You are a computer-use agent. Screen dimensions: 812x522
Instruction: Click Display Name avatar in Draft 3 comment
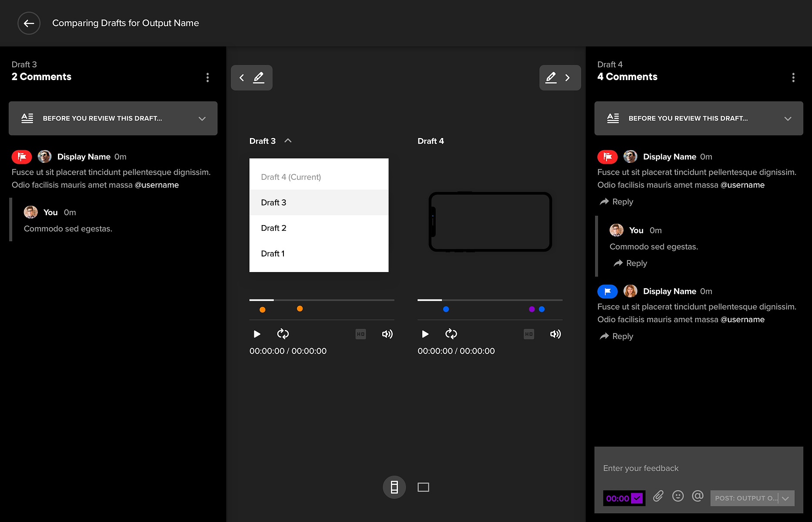click(44, 157)
